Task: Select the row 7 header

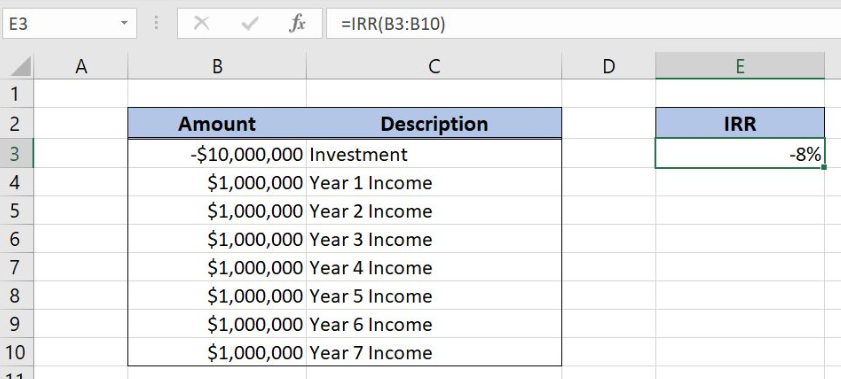Action: pyautogui.click(x=17, y=267)
